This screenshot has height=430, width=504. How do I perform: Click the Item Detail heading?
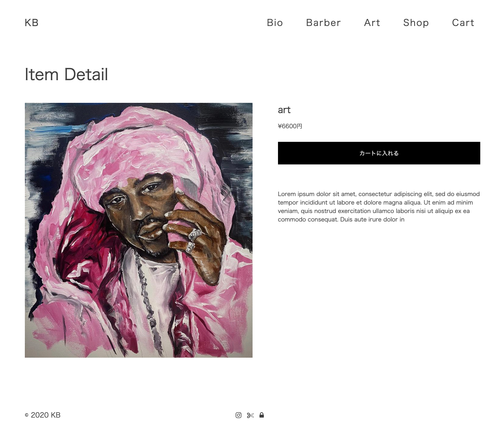pyautogui.click(x=66, y=74)
